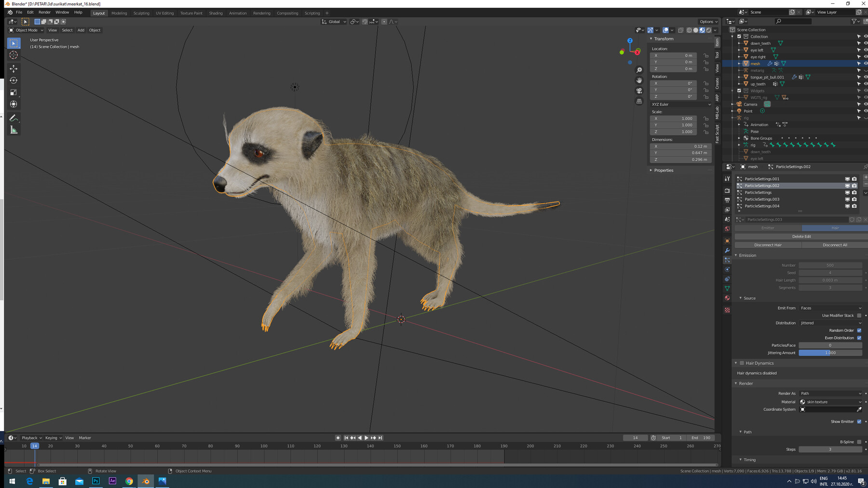Uncheck the Widgets collection checkbox

(739, 91)
